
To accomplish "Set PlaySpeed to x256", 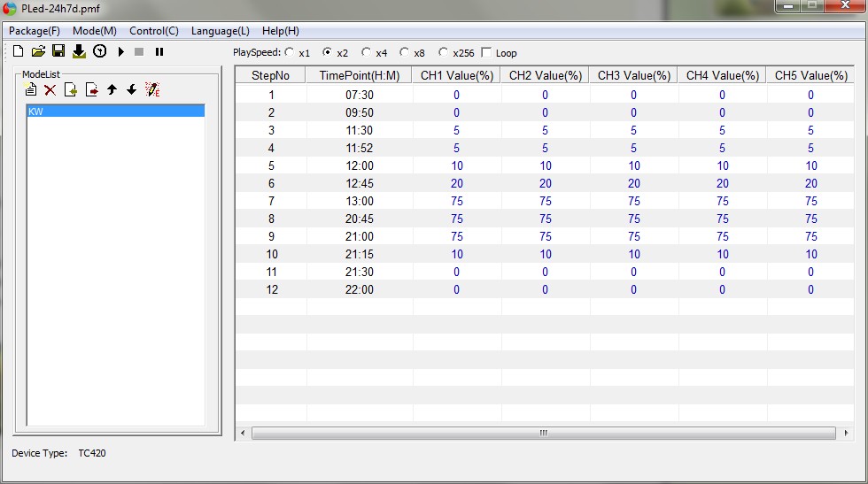I will click(443, 52).
